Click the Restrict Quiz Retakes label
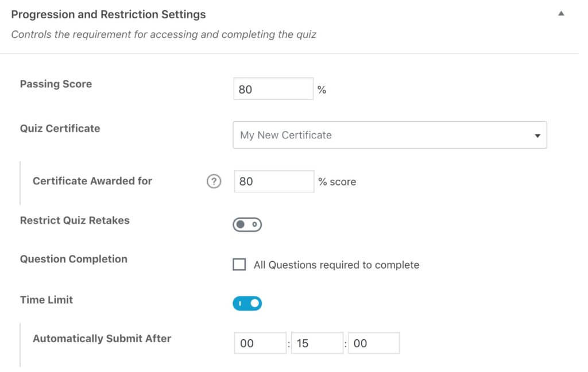Image resolution: width=588 pixels, height=372 pixels. (x=75, y=220)
